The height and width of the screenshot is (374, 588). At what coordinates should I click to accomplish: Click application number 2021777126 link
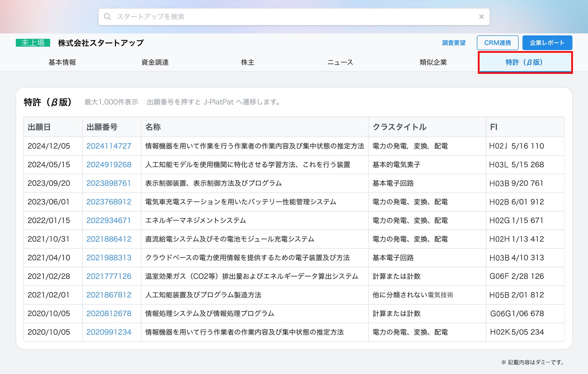[x=109, y=276]
